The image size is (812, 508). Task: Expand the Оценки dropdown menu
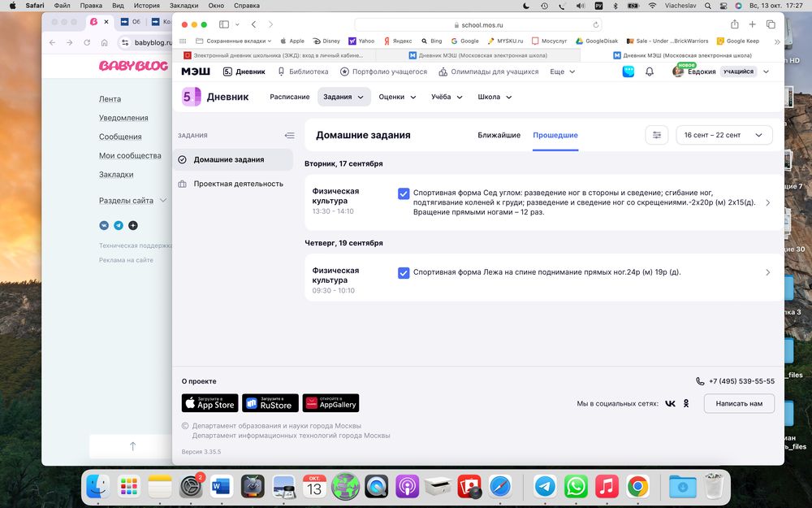pyautogui.click(x=397, y=97)
